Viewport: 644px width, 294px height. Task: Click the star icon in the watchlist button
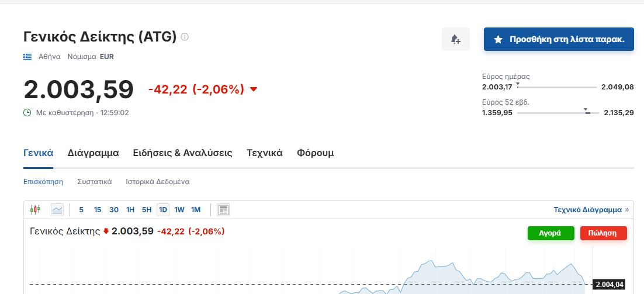[x=498, y=40]
